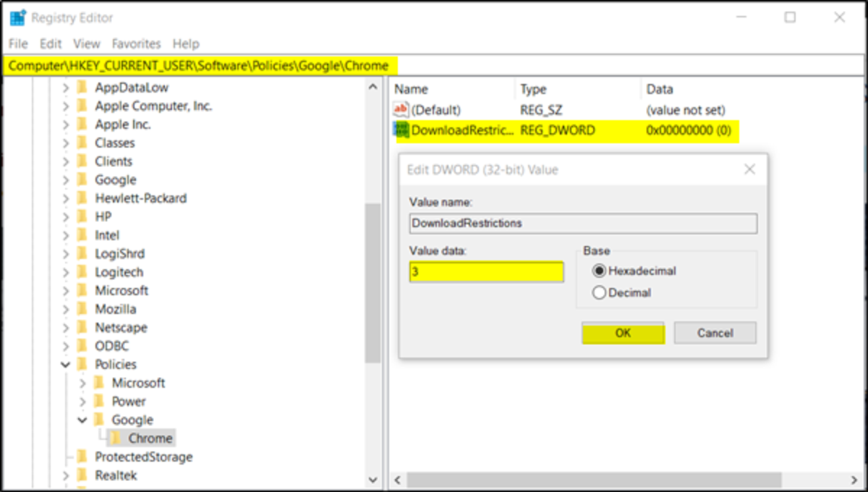The height and width of the screenshot is (492, 868).
Task: Click the ODBC folder icon
Action: coord(84,346)
